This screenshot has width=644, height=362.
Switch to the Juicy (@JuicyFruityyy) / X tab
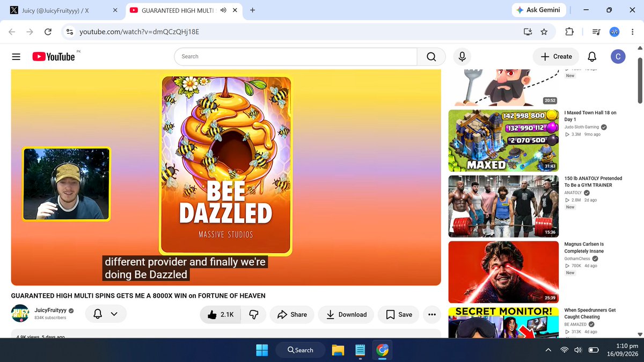coord(63,10)
